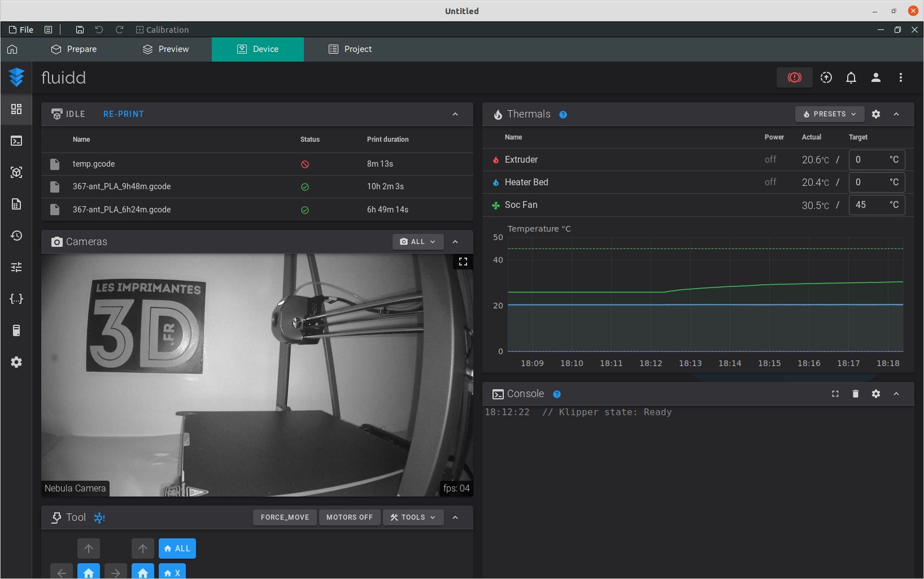Clear the console with trash icon
This screenshot has height=579, width=924.
[x=855, y=394]
